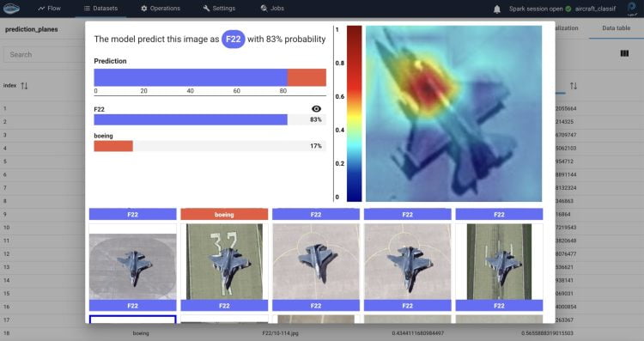Click the user profile icon top right

[632, 9]
